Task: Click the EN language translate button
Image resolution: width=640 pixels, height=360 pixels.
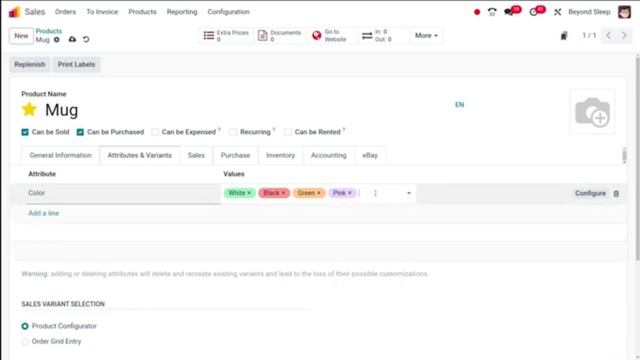Action: click(460, 105)
